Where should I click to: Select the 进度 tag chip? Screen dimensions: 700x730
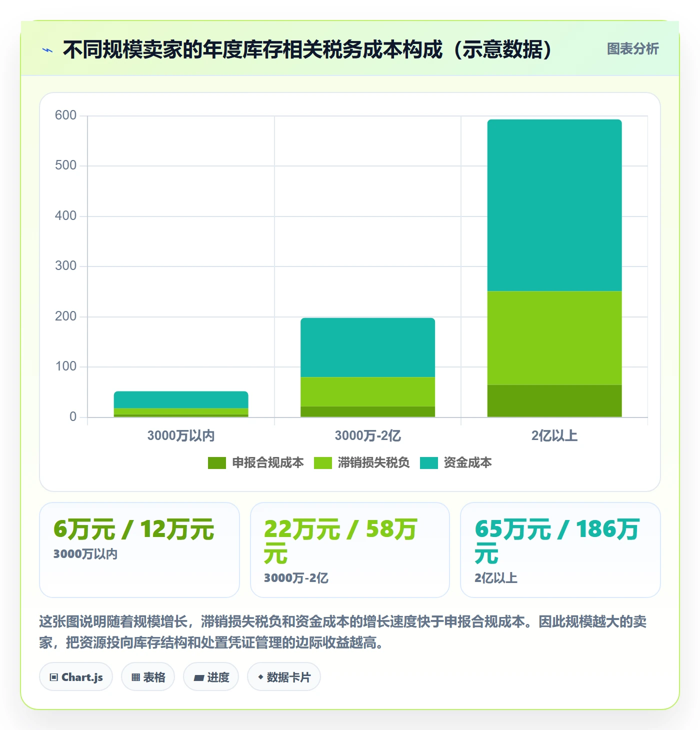tap(211, 677)
